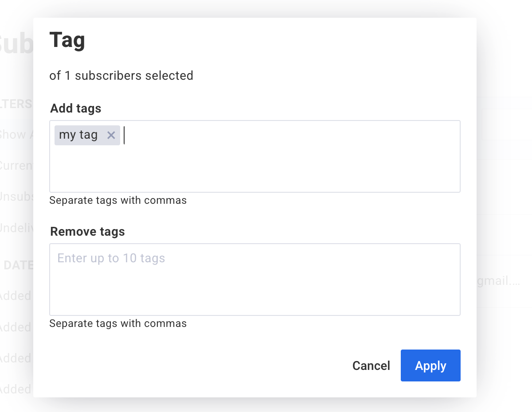Click the first "Added" date filter option
This screenshot has width=532, height=412.
16,295
